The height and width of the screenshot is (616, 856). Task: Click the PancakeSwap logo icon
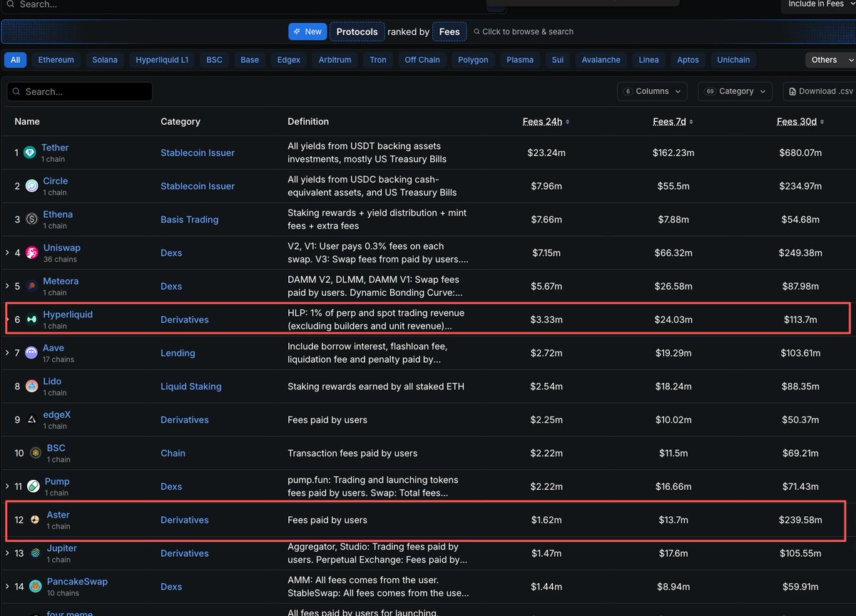point(36,587)
